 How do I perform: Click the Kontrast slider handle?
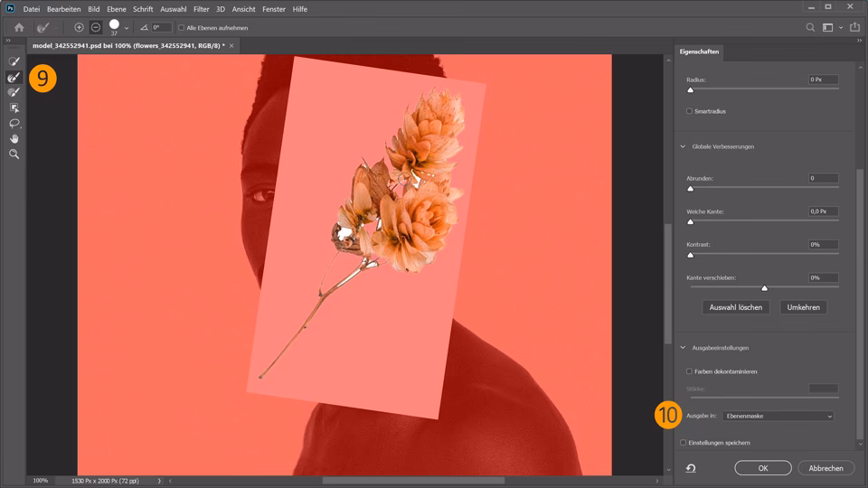690,255
